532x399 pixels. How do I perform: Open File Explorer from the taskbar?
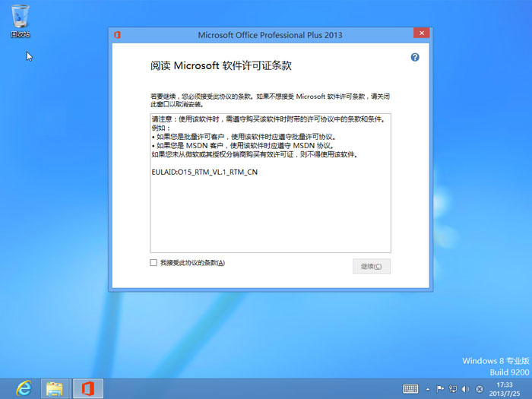(55, 388)
